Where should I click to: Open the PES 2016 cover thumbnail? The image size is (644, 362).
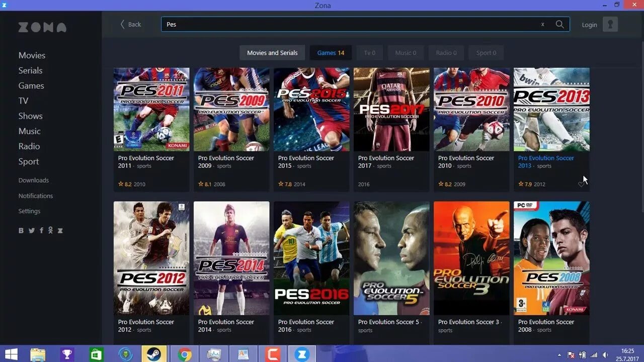(x=311, y=258)
